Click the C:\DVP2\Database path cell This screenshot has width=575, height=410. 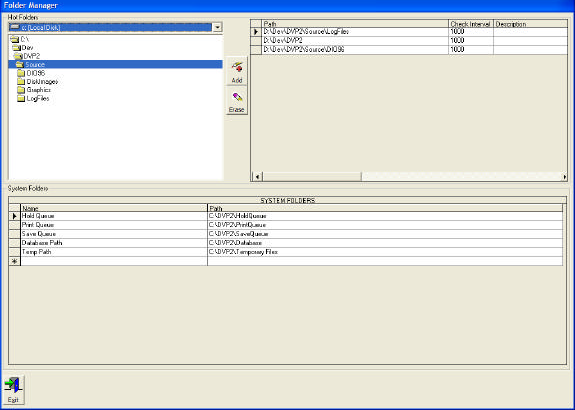tap(385, 243)
